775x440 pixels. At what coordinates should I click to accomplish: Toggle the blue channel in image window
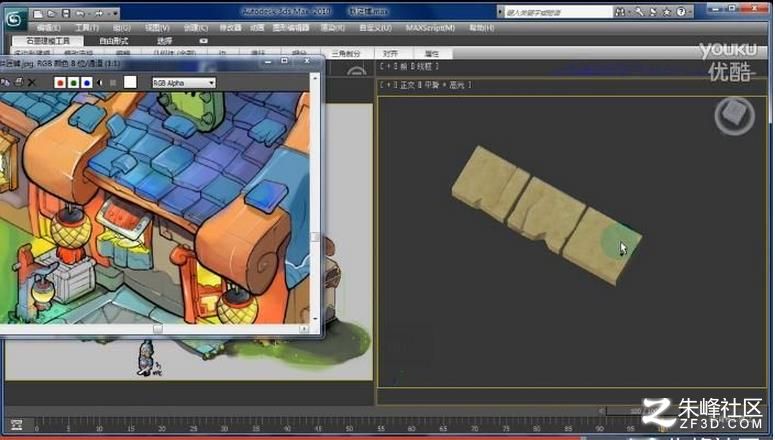click(87, 83)
